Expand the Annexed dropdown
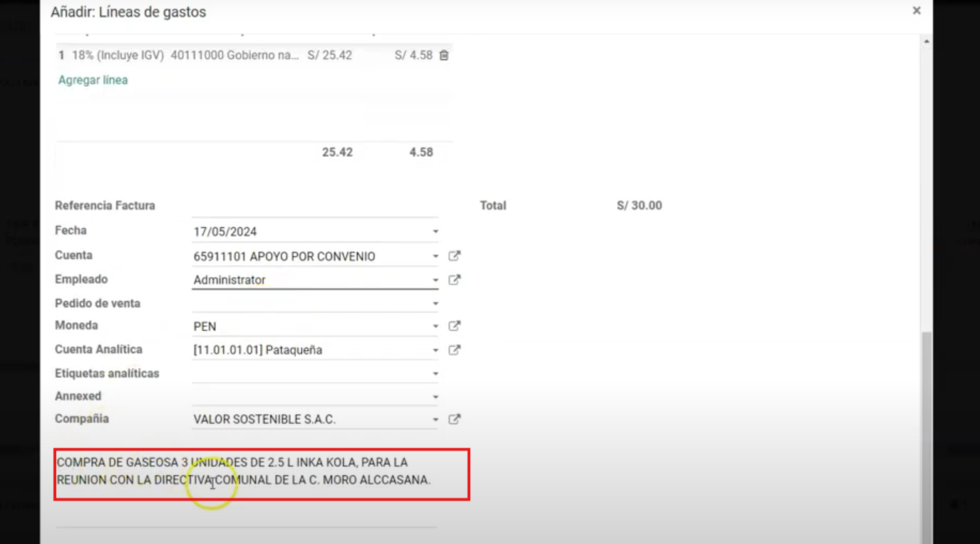Viewport: 980px width, 544px height. pos(435,396)
